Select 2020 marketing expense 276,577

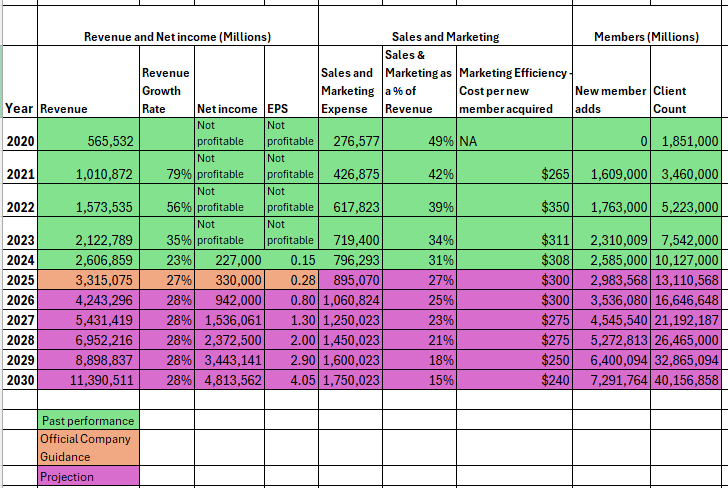point(351,134)
